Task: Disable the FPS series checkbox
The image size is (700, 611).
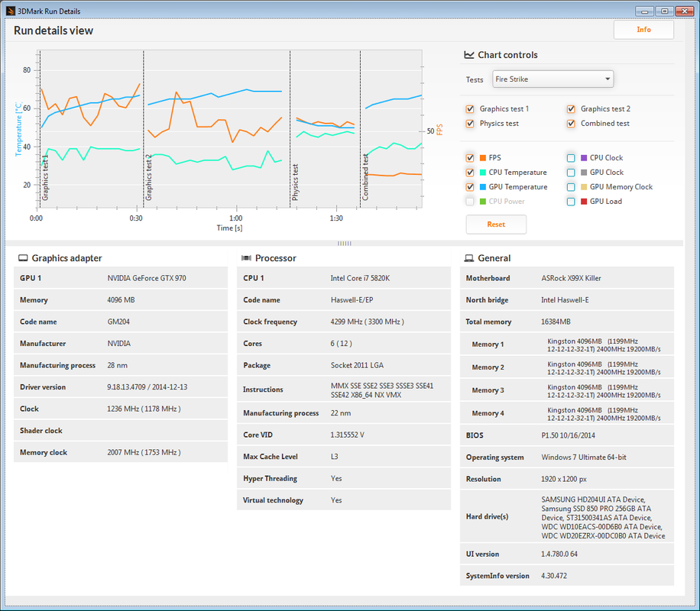Action: (x=470, y=158)
